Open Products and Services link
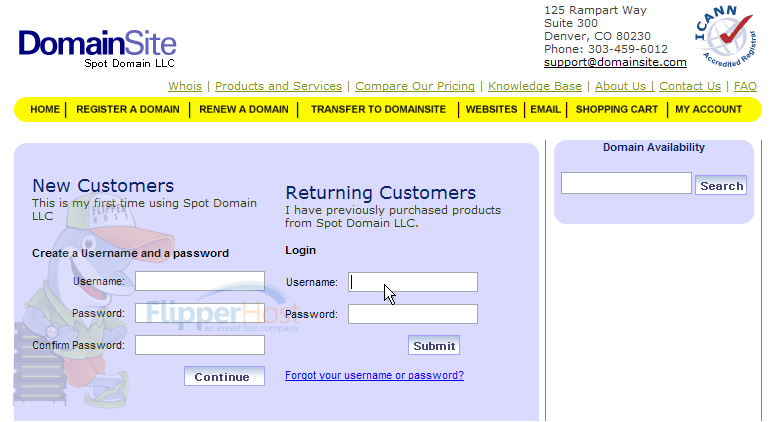This screenshot has width=776, height=422. click(278, 86)
